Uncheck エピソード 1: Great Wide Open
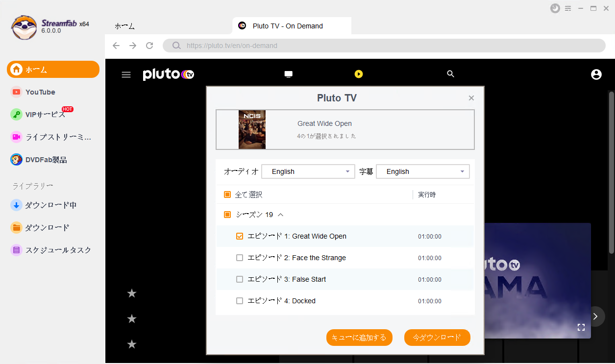Screen dimensions: 615x364 click(x=240, y=236)
